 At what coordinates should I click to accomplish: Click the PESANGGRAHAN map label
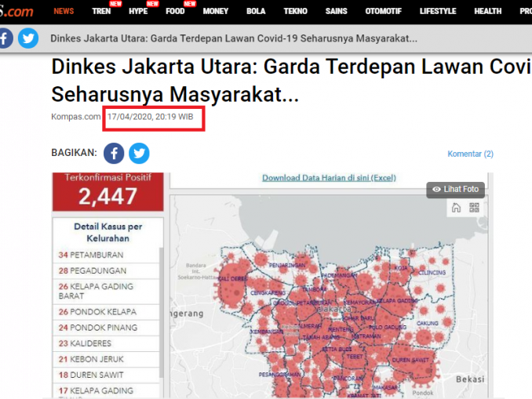pyautogui.click(x=279, y=375)
